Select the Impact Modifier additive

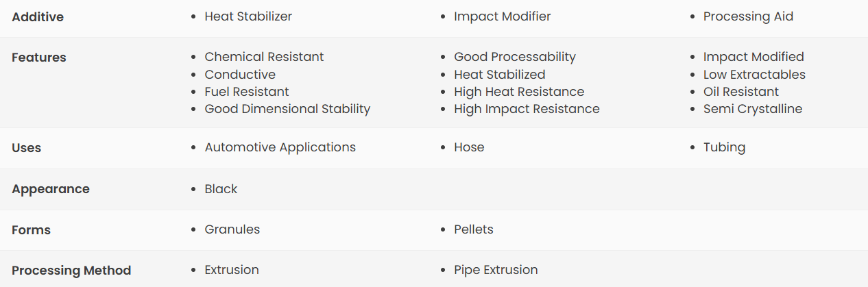pos(502,16)
